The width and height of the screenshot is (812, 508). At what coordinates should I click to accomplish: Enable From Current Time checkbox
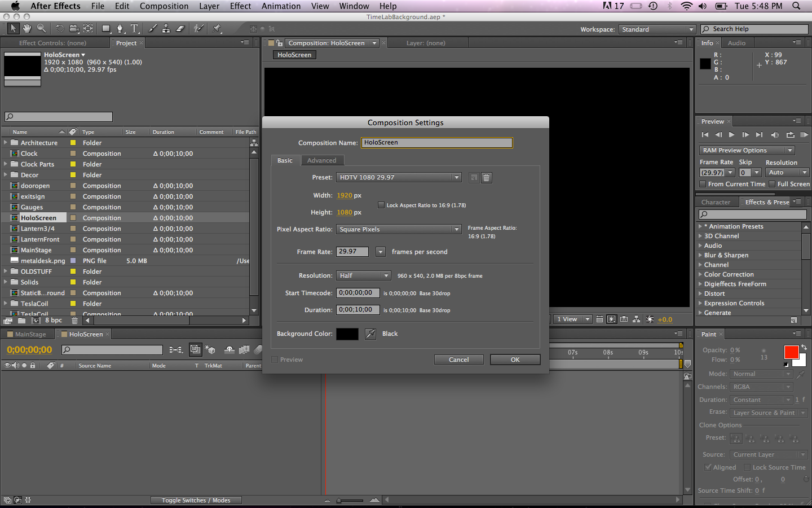703,184
